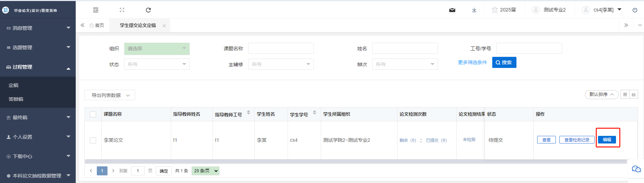Screen dimensions: 644x183
Task: Click the 剩余（0） link
Action: point(408,140)
